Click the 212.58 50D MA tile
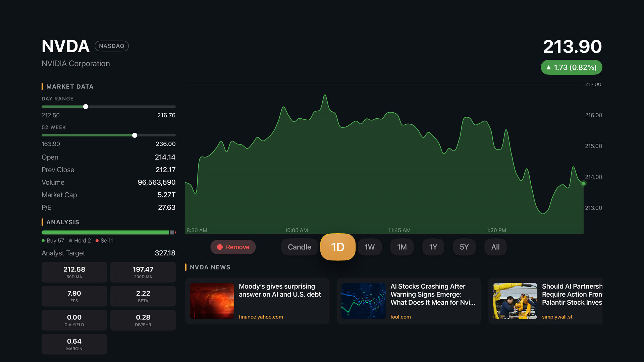Image resolution: width=644 pixels, height=362 pixels. coord(74,272)
